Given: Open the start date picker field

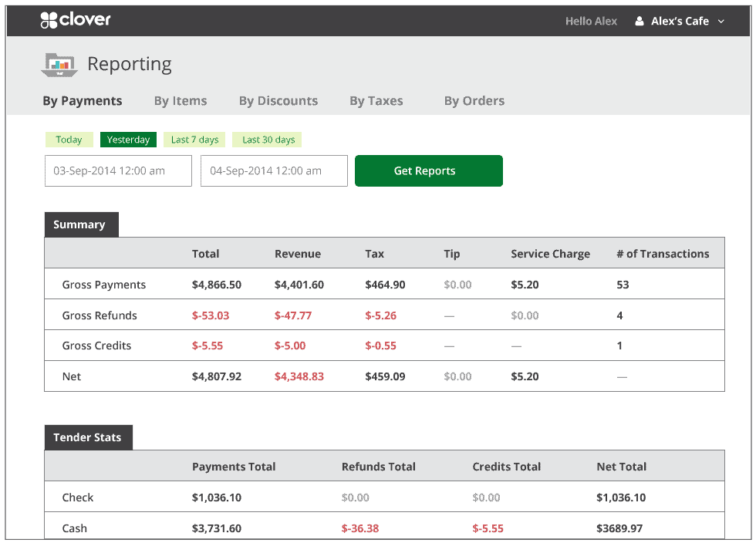Looking at the screenshot, I should tap(118, 170).
